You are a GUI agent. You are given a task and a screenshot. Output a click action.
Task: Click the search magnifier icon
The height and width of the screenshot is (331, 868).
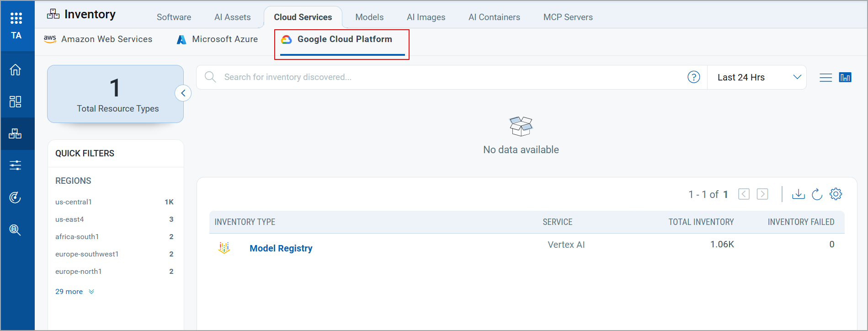210,77
